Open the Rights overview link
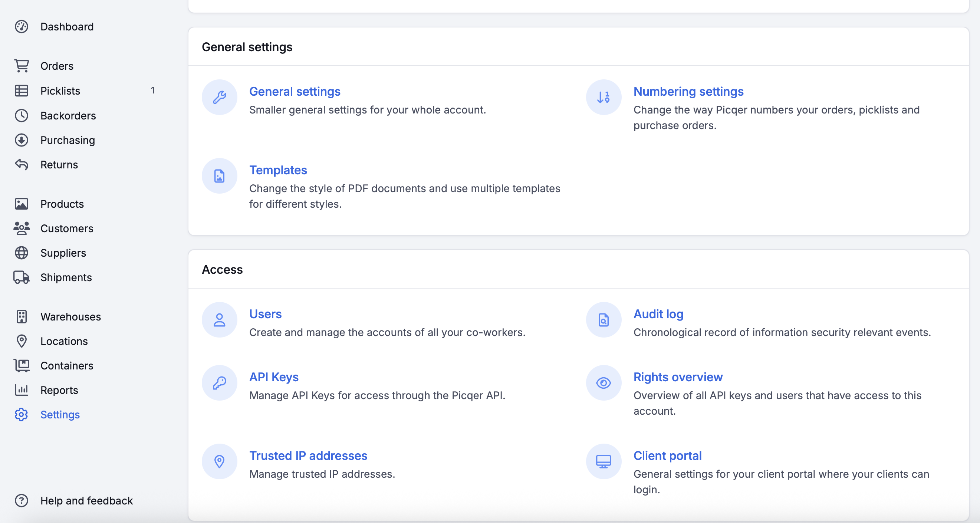 tap(678, 377)
